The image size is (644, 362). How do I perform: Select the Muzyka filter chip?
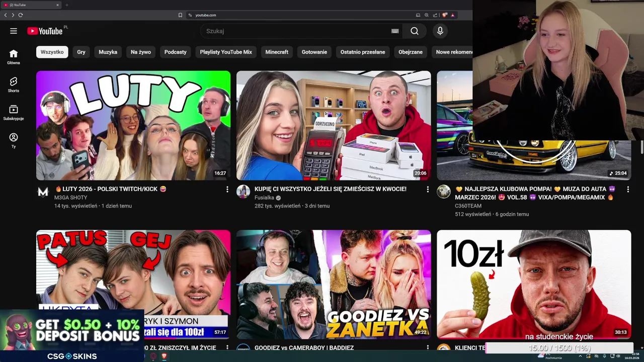coord(108,52)
